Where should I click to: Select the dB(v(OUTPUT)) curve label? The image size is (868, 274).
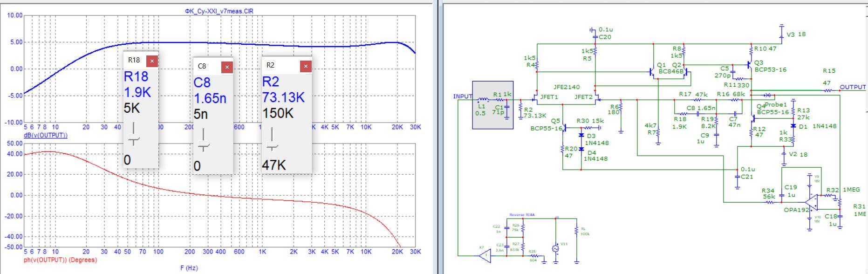46,136
